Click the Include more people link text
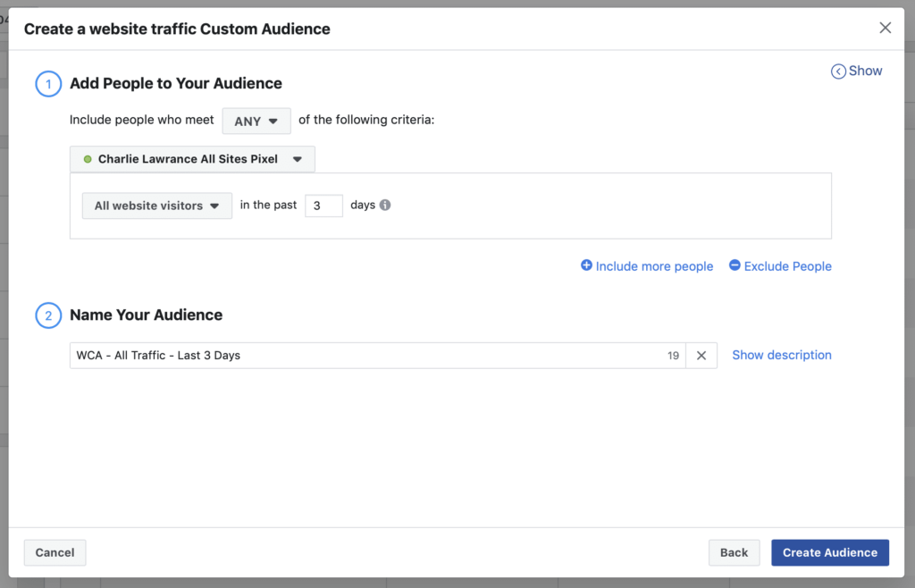Screen dimensions: 915x588 (654, 266)
